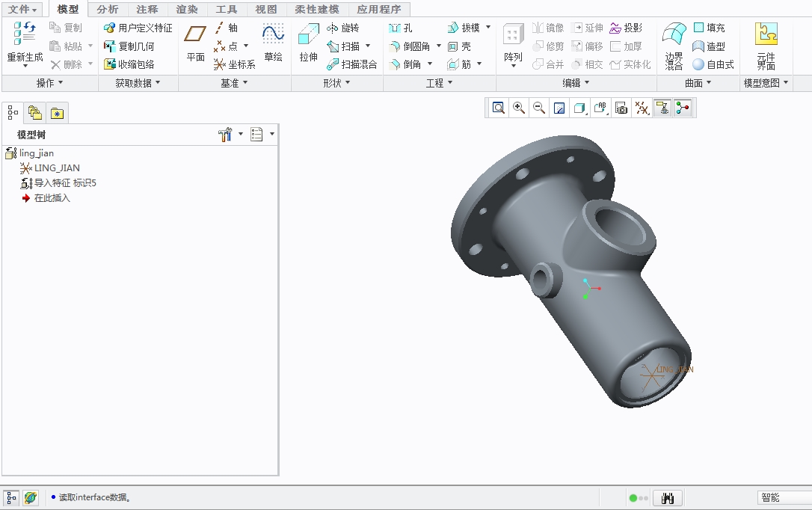Click the Refit zoom icon in view toolbar
Screen dimensions: 812x510
(498, 108)
